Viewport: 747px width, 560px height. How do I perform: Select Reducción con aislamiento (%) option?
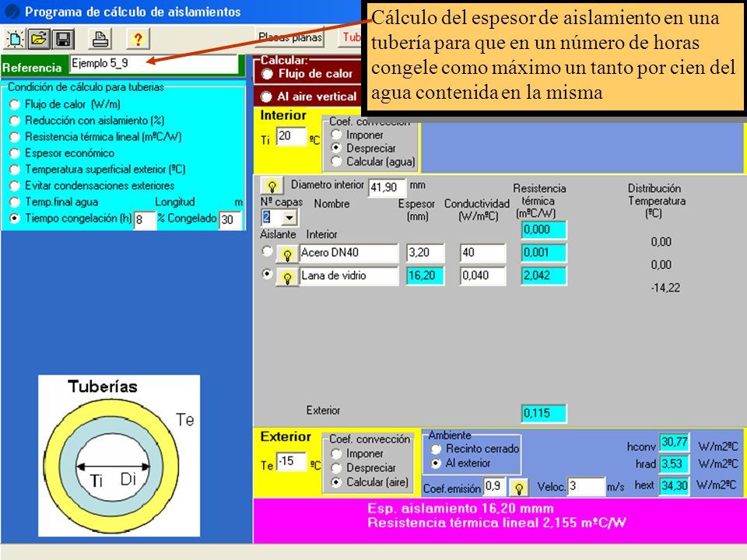pos(15,121)
